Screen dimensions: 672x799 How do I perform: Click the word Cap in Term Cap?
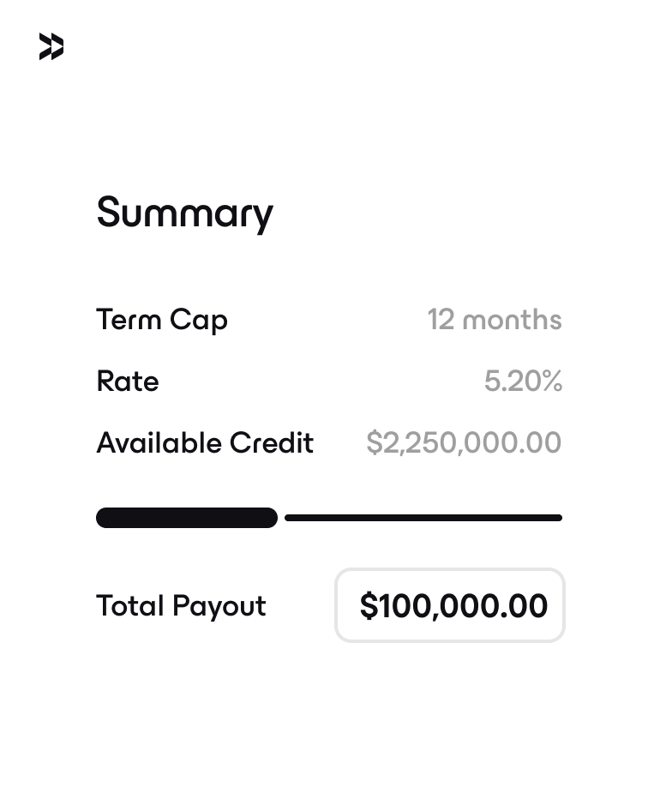point(198,320)
